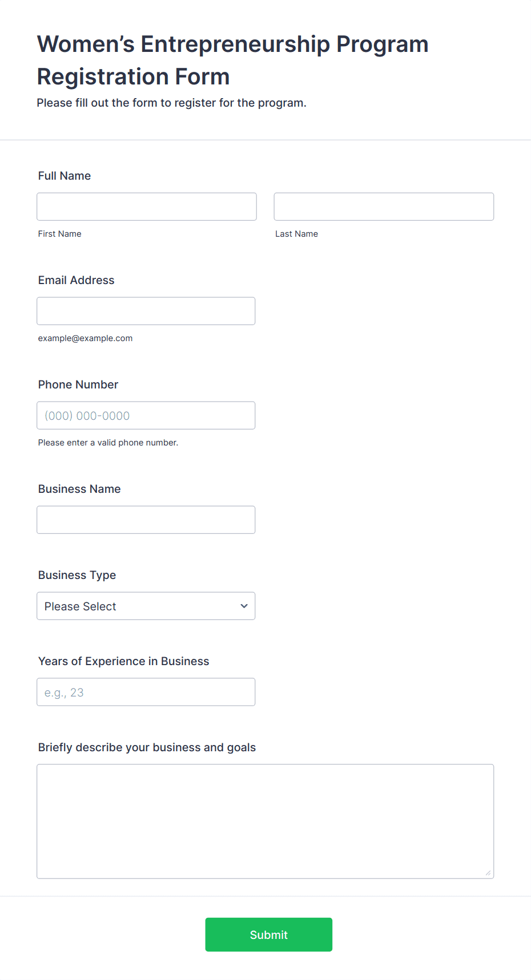
Task: Click the First Name input field
Action: point(147,206)
